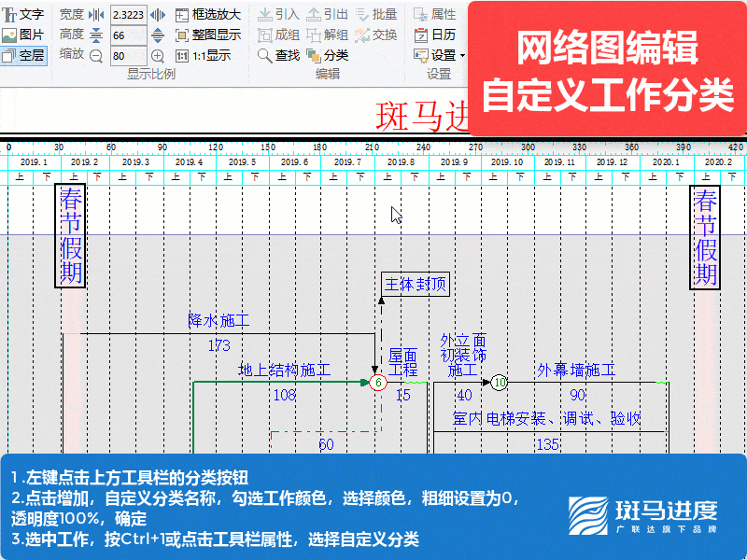
Task: Click the red dashed task duration 60
Action: click(x=326, y=444)
